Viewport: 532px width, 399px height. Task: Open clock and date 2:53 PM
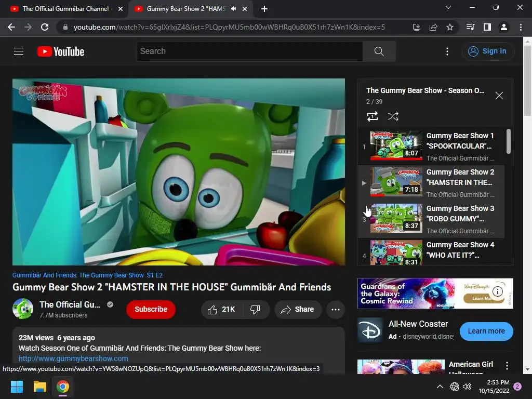tap(495, 387)
